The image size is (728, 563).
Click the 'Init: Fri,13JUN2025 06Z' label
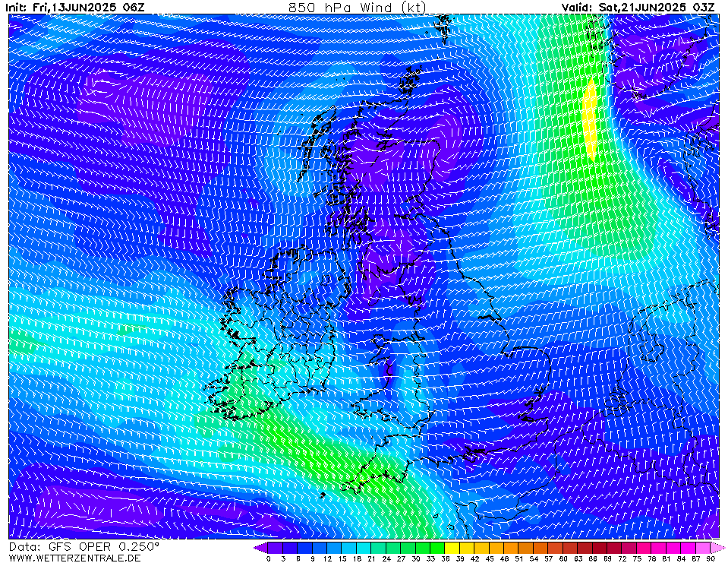[75, 7]
